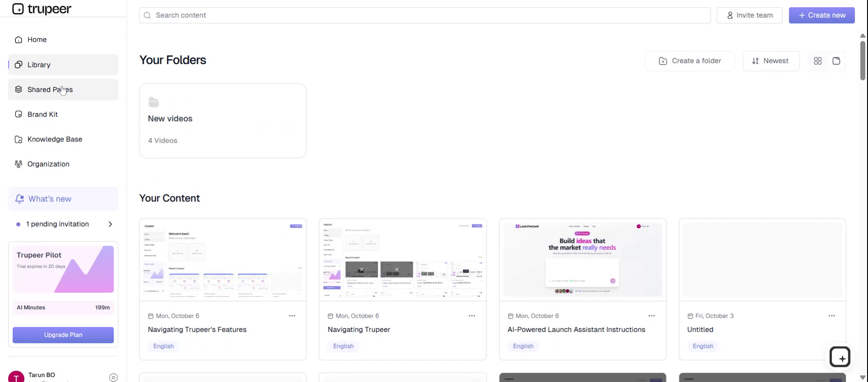This screenshot has height=382, width=868.
Task: Open settings gear next to Tarun BO
Action: click(x=113, y=377)
